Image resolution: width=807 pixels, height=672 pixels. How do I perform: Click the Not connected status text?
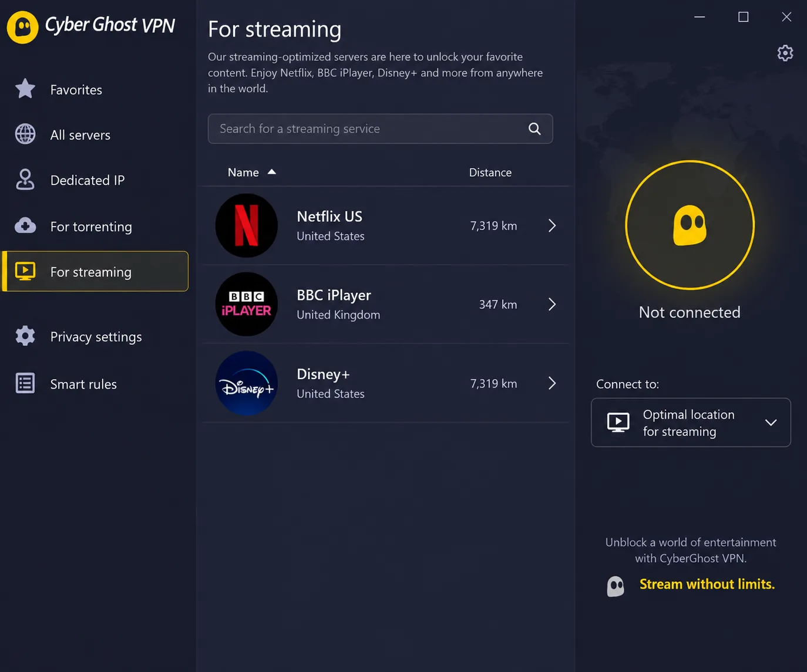(x=690, y=312)
